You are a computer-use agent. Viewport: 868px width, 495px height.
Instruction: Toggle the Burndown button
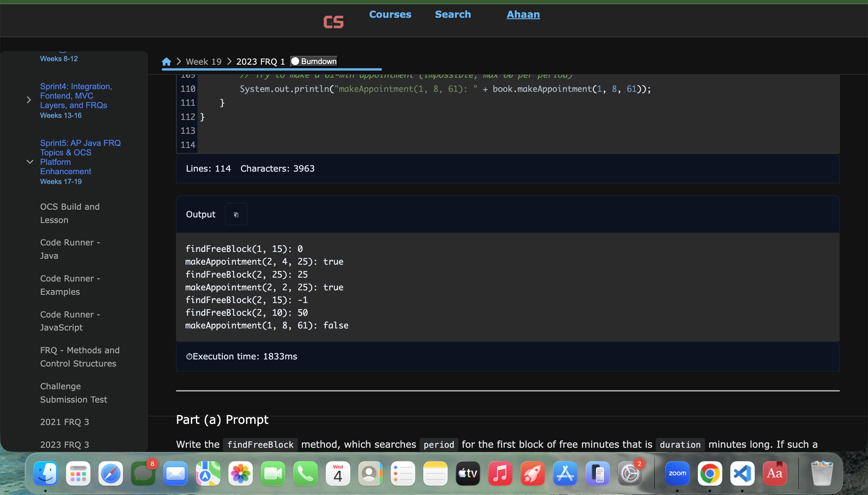point(314,61)
